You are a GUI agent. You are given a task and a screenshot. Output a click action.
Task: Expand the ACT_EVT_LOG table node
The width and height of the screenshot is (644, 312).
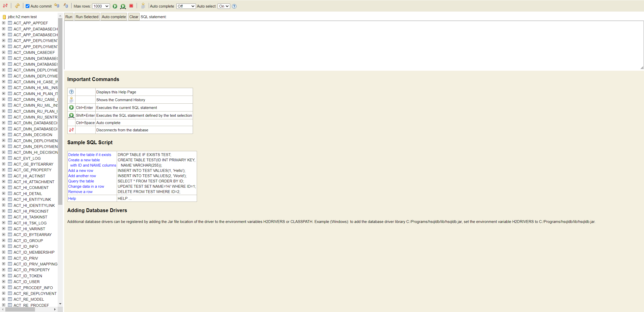click(4, 158)
